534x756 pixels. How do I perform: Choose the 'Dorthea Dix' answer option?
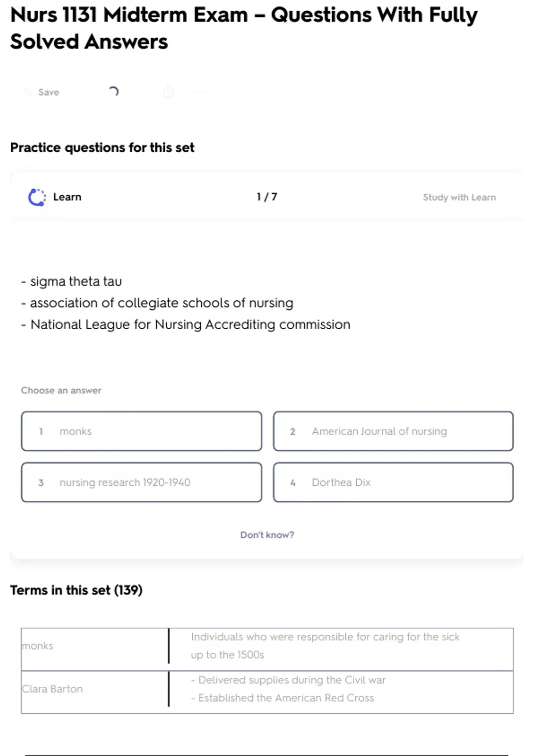pos(393,483)
